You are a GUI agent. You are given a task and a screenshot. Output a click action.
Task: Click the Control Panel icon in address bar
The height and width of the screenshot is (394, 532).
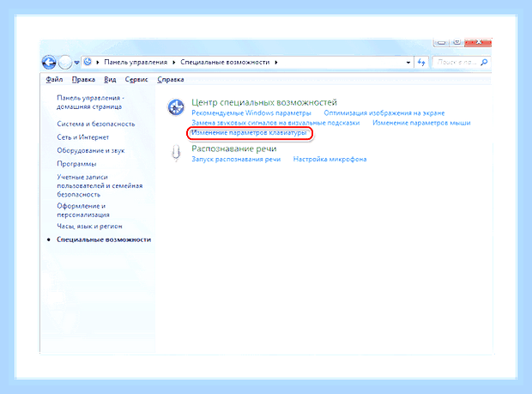(x=88, y=62)
